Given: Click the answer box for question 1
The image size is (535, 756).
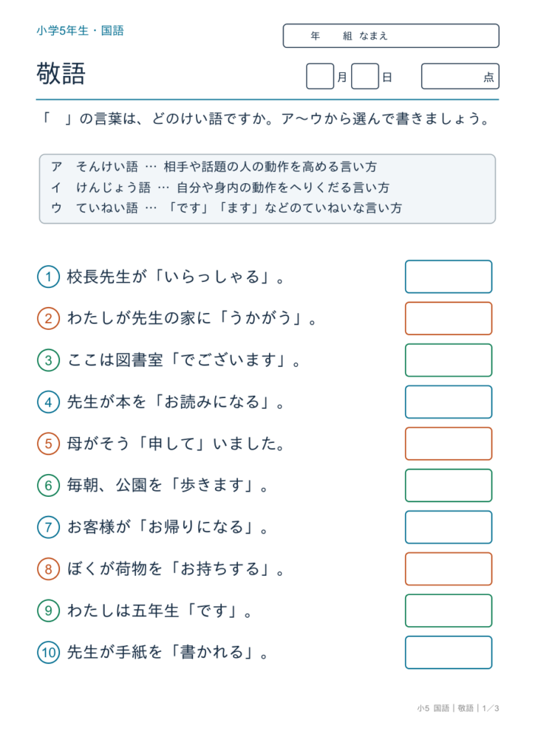Looking at the screenshot, I should pyautogui.click(x=448, y=277).
